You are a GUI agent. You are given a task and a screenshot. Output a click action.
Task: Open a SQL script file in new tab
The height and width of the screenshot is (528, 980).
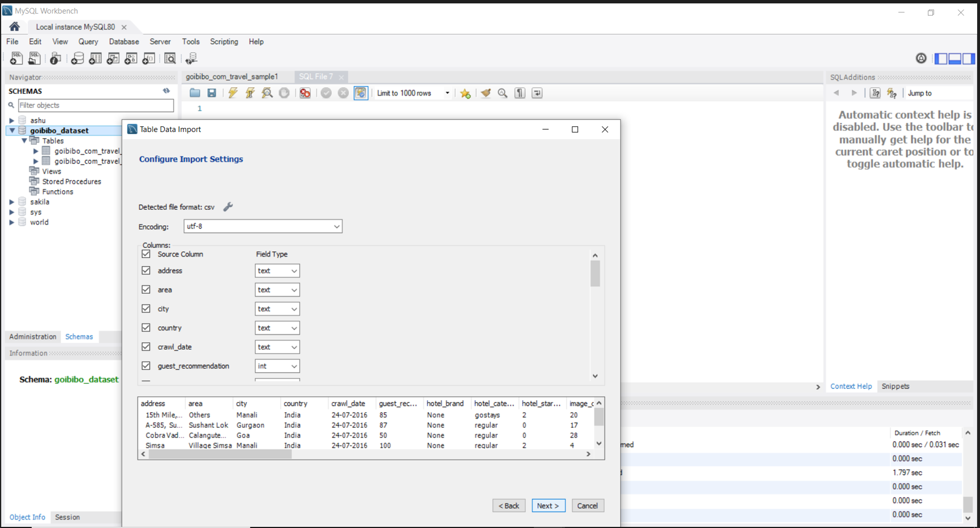click(x=34, y=58)
